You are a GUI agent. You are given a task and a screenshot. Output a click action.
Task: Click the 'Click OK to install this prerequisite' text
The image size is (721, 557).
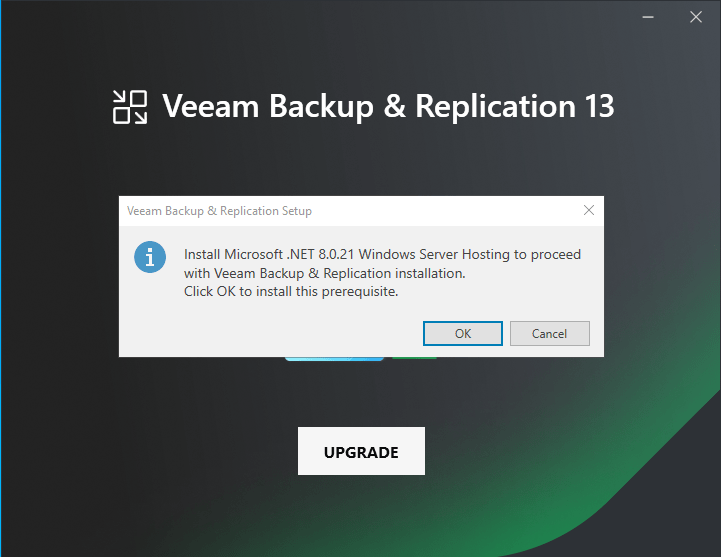click(x=291, y=292)
